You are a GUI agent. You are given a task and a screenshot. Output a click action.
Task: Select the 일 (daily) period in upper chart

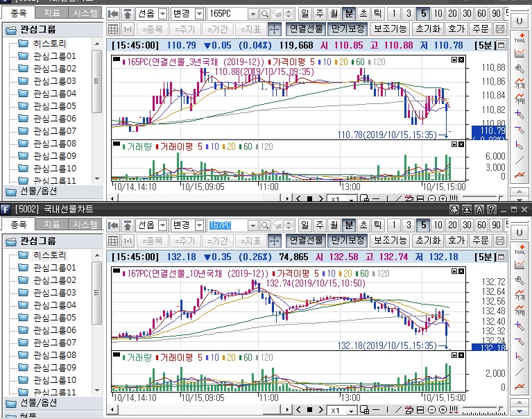click(x=305, y=14)
